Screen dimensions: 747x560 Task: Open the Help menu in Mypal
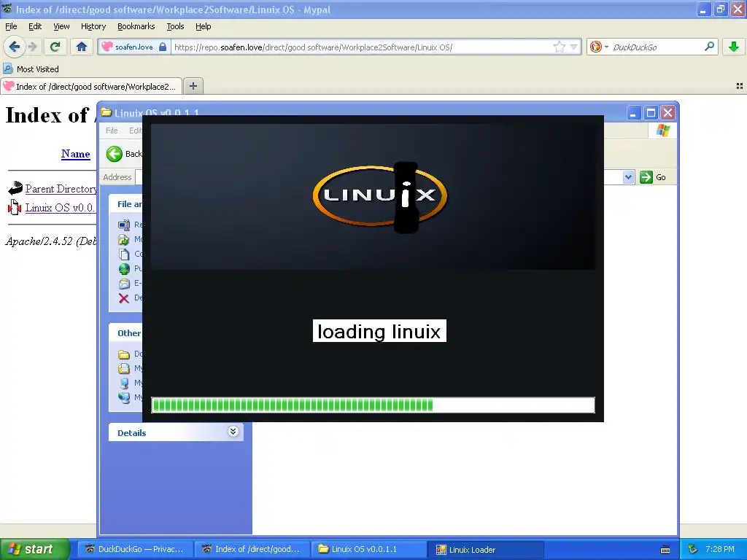click(x=203, y=26)
